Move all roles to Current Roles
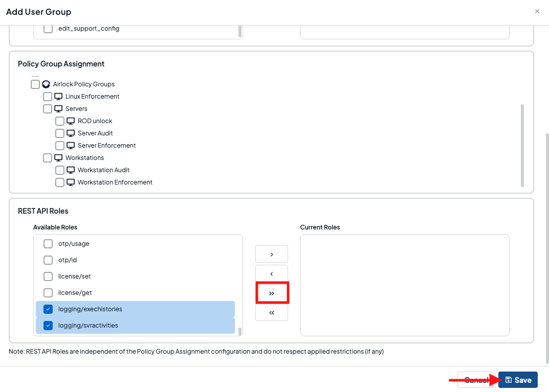Screen dimensions: 549x392 (272, 293)
